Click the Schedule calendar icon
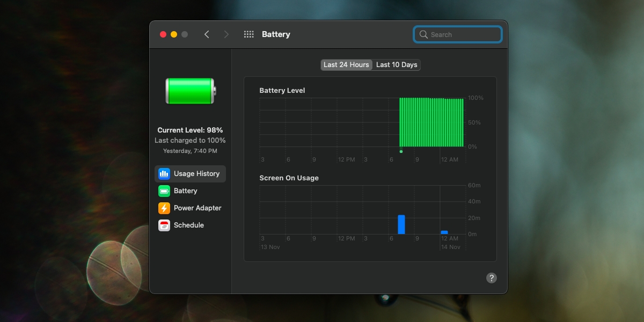Screen dimensions: 644x322 click(x=164, y=225)
